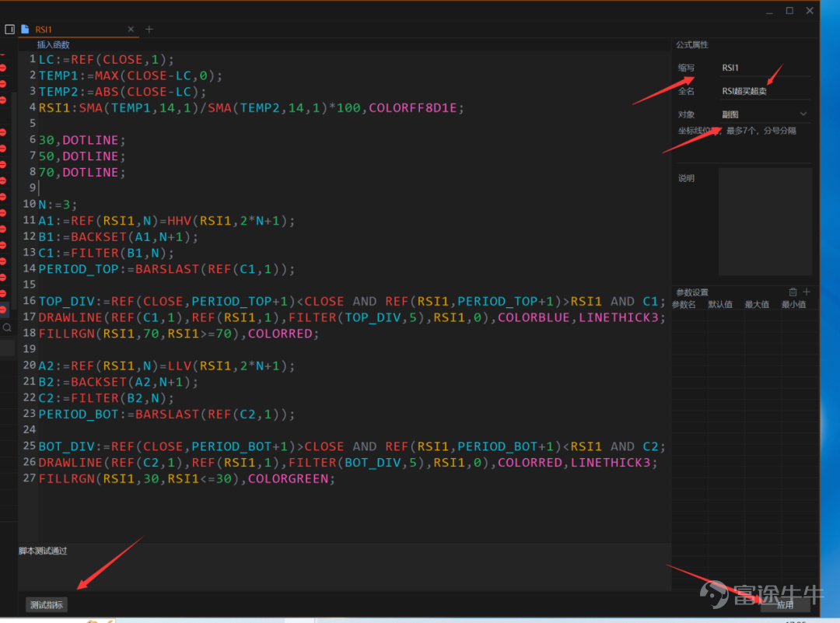Expand the 副图 dropdown chevron

coord(803,114)
